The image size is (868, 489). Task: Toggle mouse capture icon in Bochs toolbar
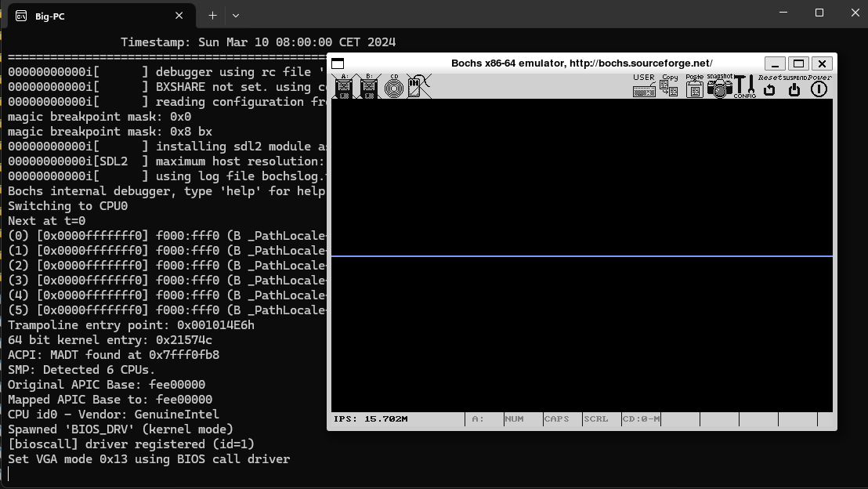(418, 86)
